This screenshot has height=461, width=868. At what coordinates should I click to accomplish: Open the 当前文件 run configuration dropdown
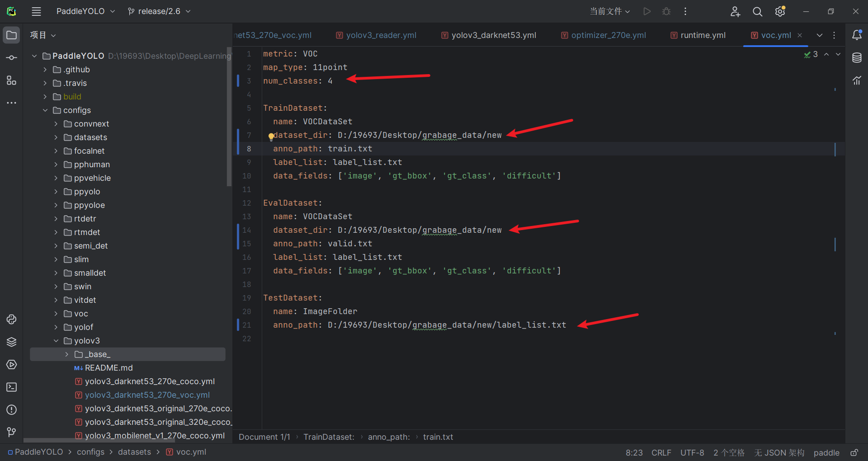610,11
